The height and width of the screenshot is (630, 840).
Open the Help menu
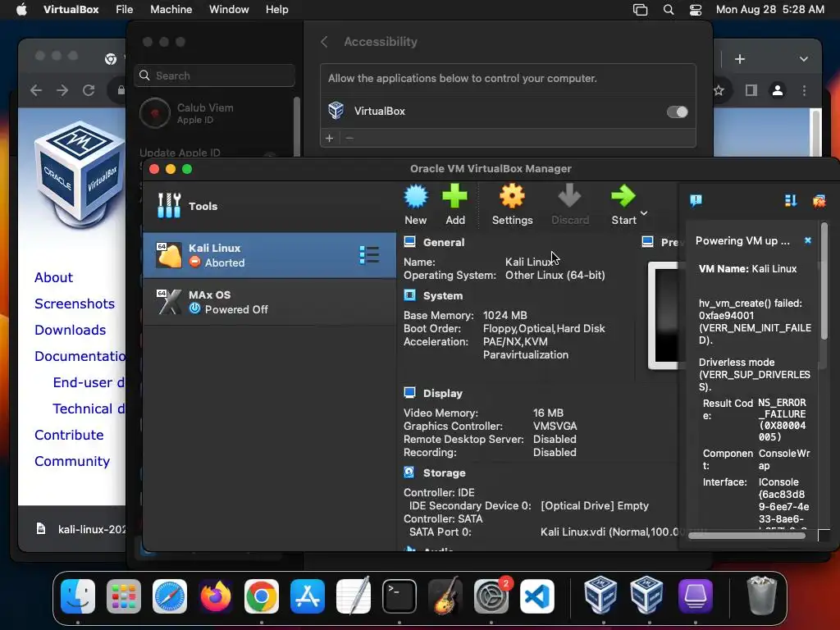[277, 9]
